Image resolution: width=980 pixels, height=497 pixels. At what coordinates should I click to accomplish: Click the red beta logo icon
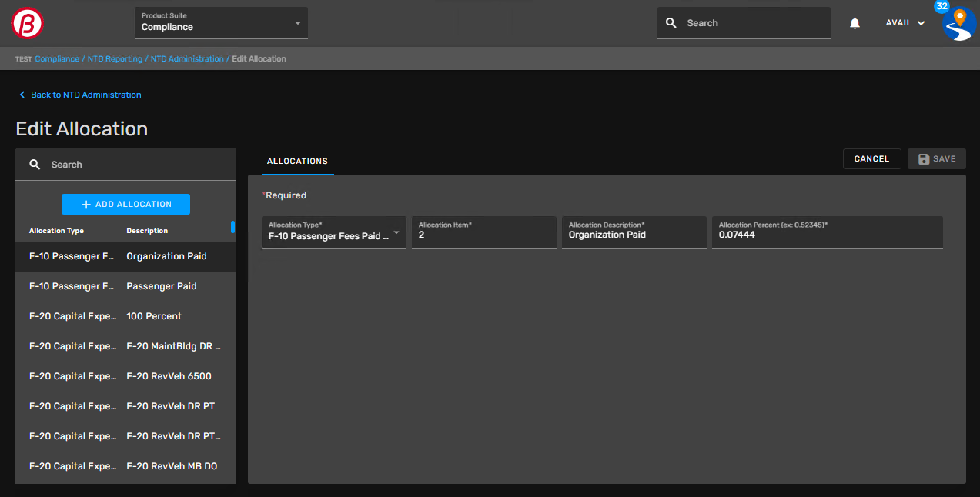pos(28,23)
